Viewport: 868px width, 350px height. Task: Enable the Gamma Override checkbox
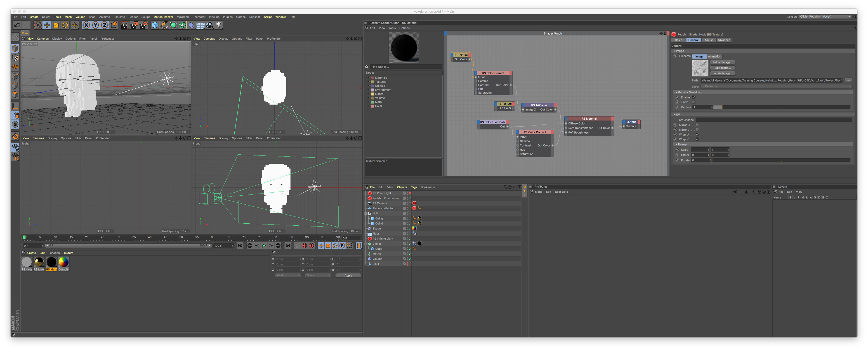point(694,97)
